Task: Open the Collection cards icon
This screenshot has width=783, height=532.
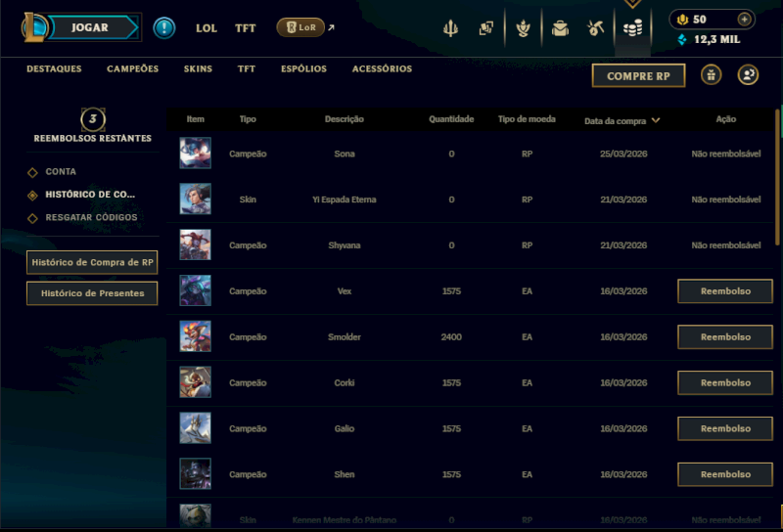Action: point(485,28)
